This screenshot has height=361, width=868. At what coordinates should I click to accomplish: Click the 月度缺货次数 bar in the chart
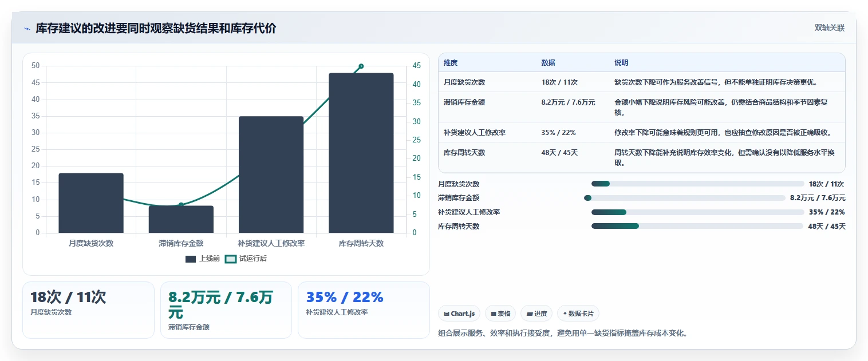[91, 203]
